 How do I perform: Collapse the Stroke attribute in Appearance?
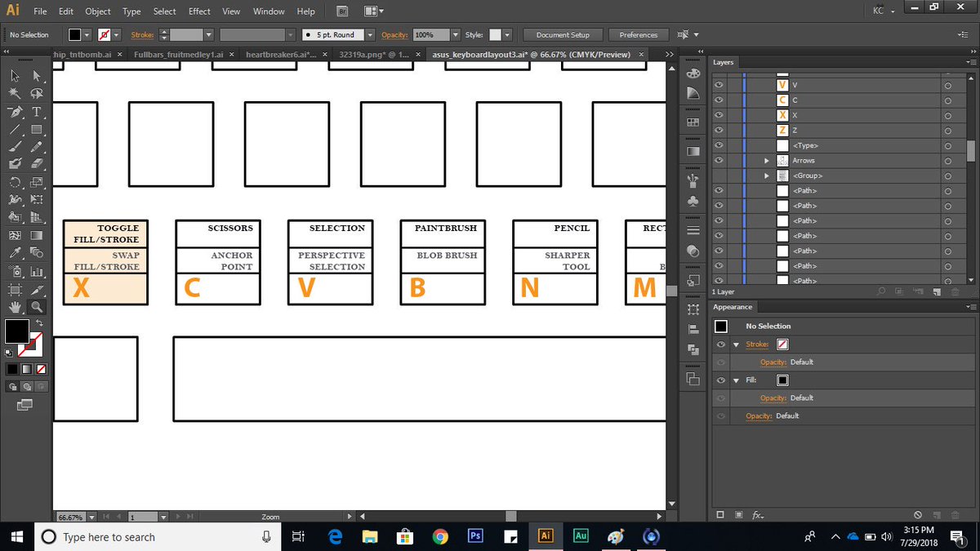(736, 344)
